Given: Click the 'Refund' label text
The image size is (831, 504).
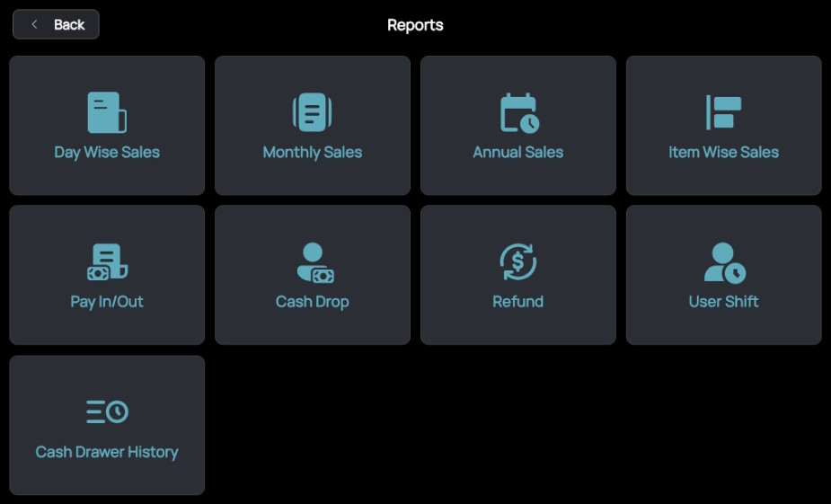Looking at the screenshot, I should (518, 302).
